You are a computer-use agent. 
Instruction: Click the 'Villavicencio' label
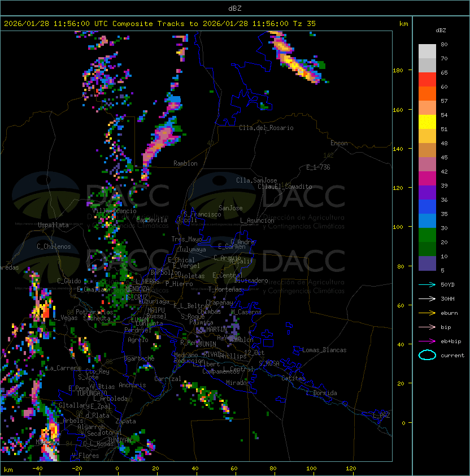pyautogui.click(x=114, y=211)
